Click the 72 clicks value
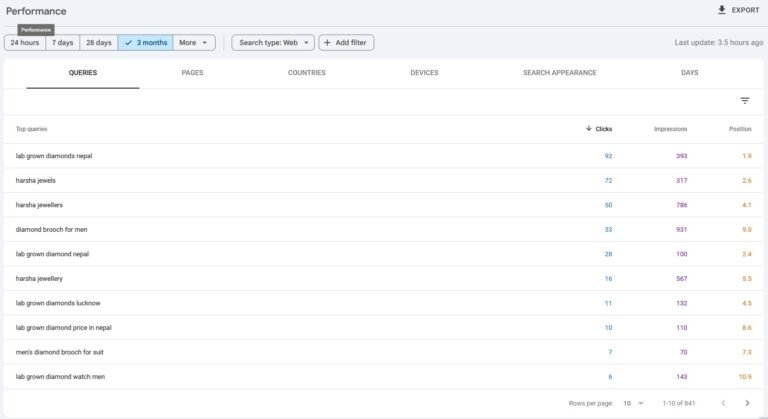This screenshot has width=768, height=419. click(608, 180)
